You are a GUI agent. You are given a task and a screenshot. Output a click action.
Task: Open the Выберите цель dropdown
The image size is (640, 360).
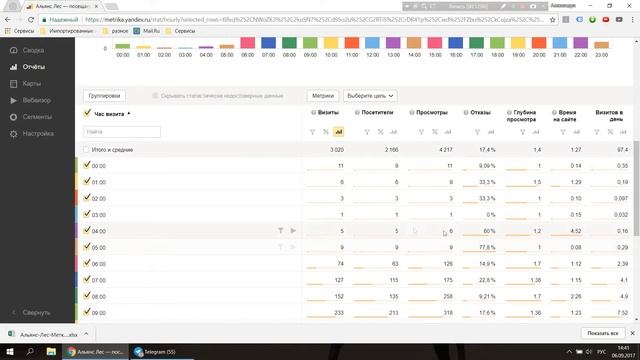click(x=370, y=96)
